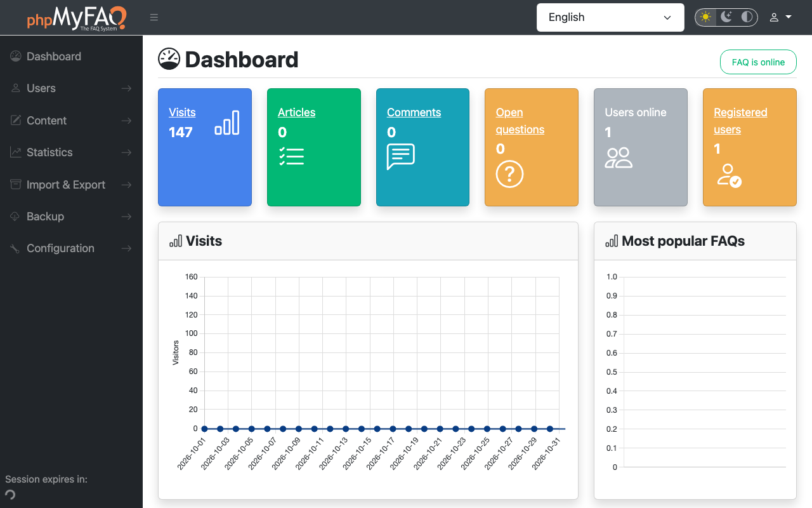Expand Backup submenu arrow
Screen dimensions: 812x508
[127, 217]
